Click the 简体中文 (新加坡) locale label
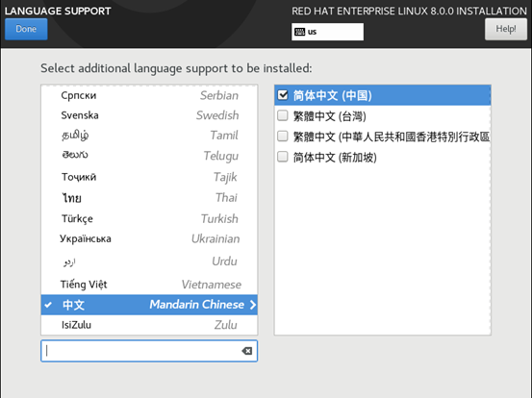 [335, 158]
